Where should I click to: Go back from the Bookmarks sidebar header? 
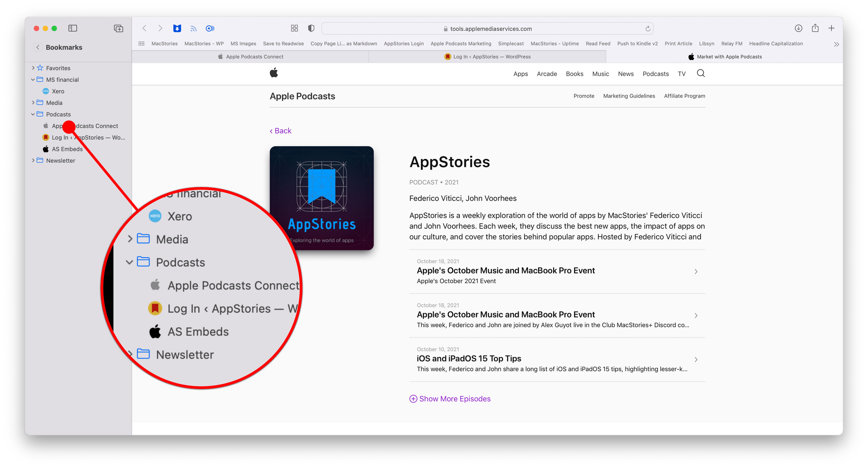coord(38,47)
